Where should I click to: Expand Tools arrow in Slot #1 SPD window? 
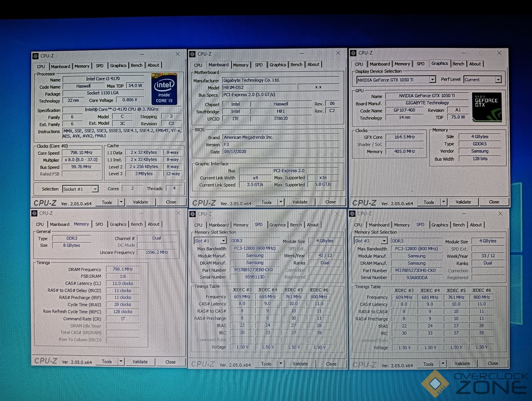[281, 364]
